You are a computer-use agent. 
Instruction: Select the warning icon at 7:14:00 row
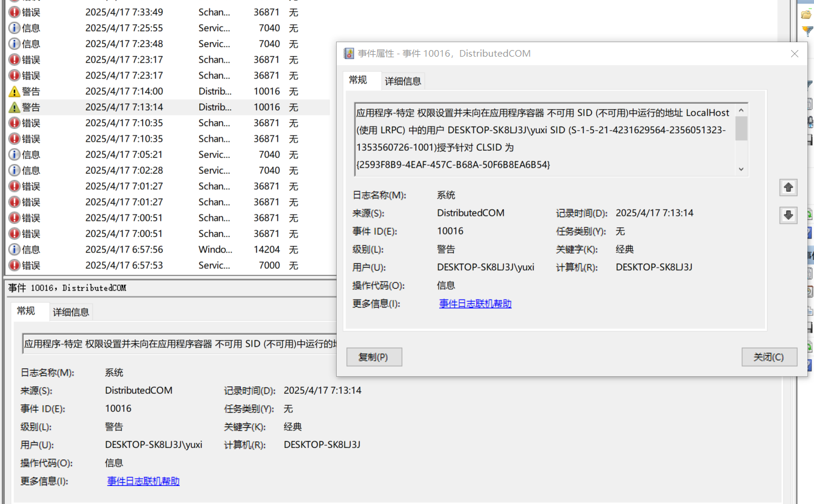[14, 92]
